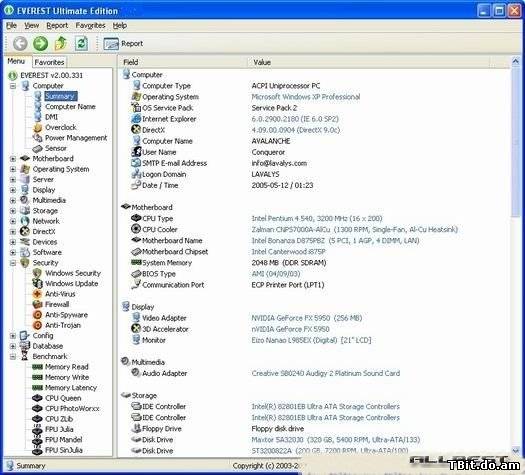Go back with the grey Back arrow

[x=20, y=44]
